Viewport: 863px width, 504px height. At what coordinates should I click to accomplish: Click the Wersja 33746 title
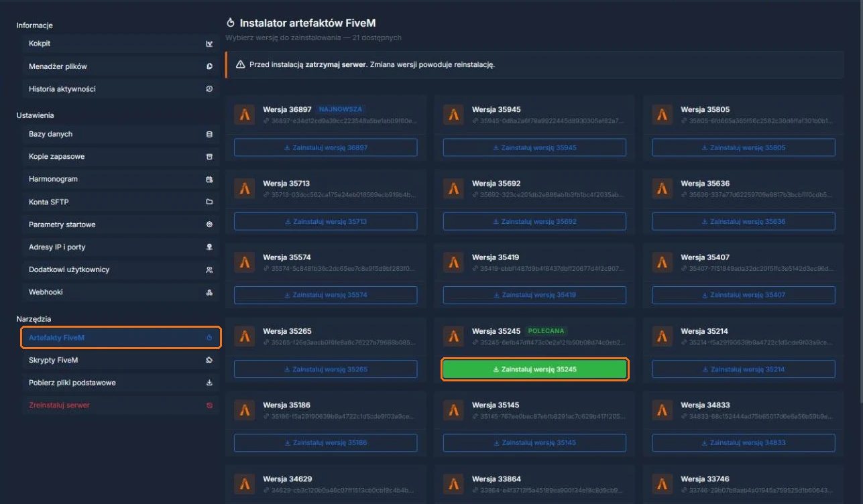[x=705, y=479]
